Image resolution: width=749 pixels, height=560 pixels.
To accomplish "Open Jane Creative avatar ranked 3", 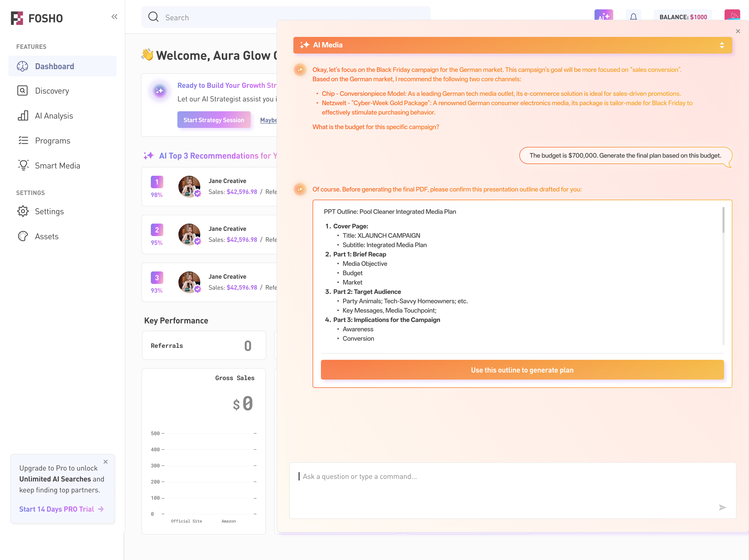I will (x=190, y=282).
